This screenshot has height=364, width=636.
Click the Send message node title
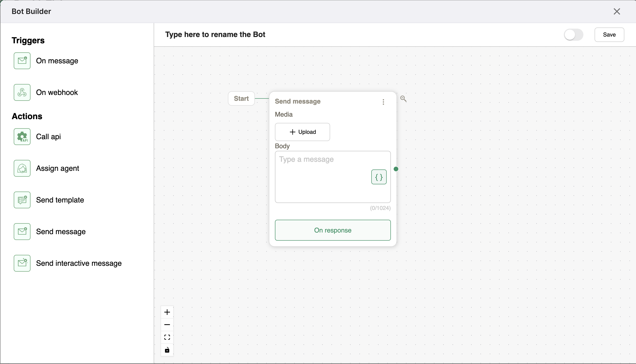point(298,101)
